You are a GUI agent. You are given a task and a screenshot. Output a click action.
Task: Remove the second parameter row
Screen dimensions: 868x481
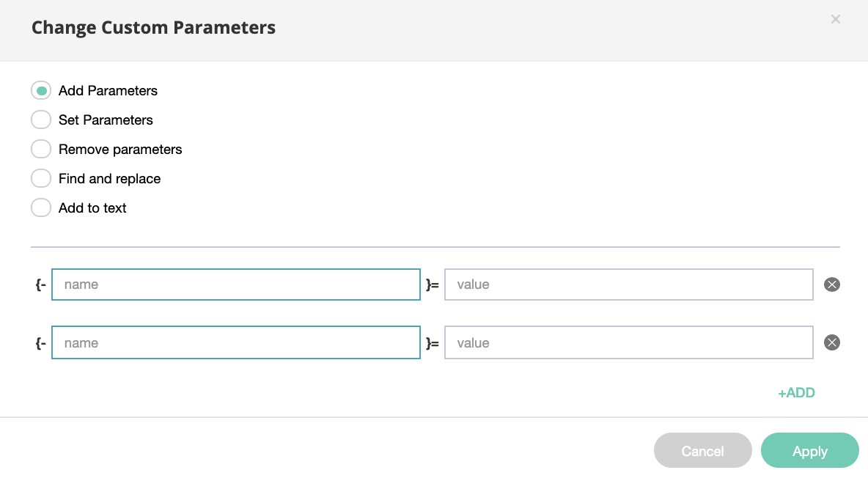click(831, 343)
